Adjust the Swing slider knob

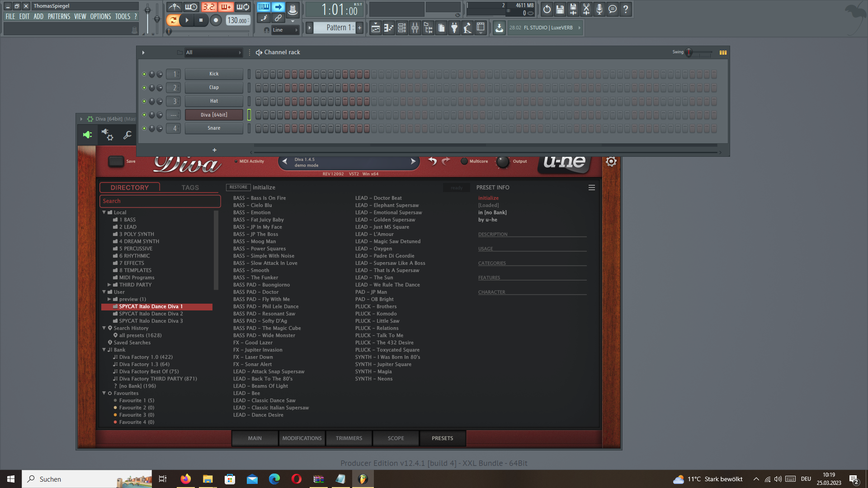[689, 52]
